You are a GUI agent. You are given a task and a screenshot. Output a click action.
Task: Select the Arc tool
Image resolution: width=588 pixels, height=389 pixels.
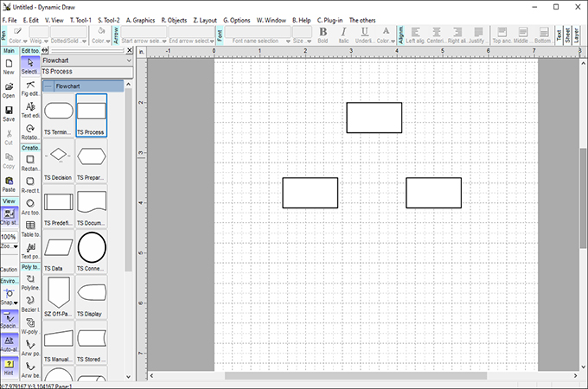30,207
